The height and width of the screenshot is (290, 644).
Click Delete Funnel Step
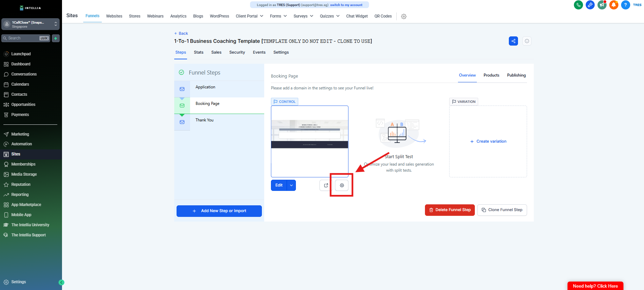click(450, 210)
